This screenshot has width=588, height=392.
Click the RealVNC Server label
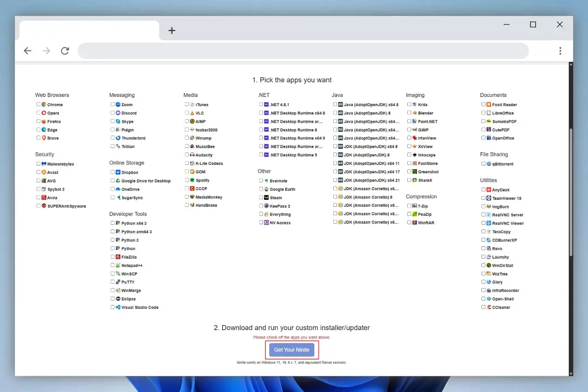pos(508,215)
